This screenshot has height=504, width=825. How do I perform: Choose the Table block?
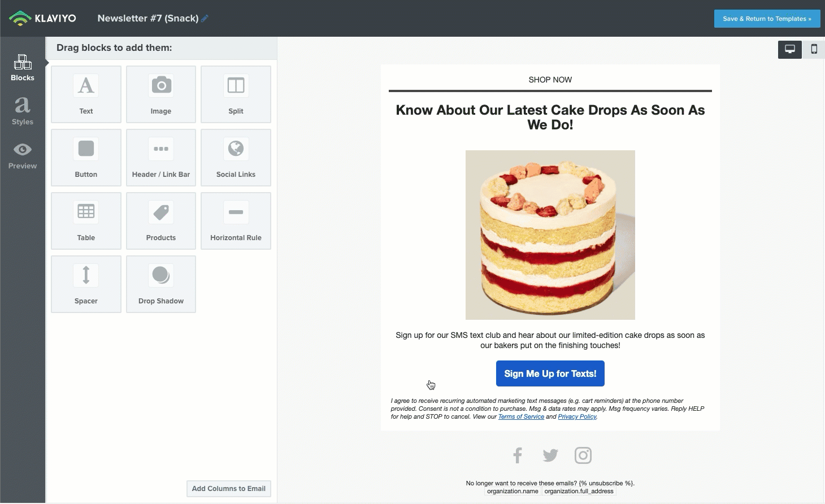[86, 220]
